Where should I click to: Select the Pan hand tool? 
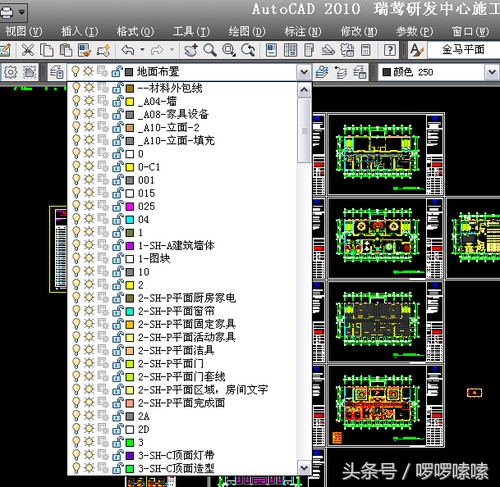pyautogui.click(x=191, y=50)
